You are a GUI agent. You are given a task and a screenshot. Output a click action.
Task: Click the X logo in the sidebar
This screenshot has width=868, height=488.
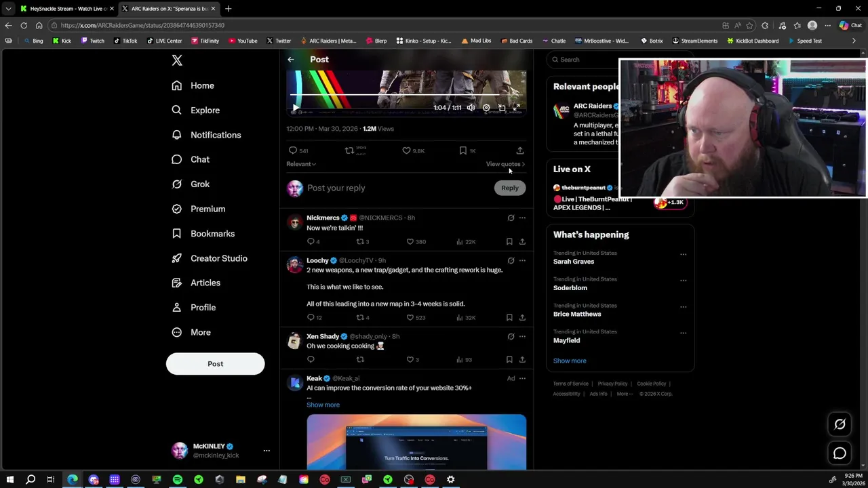pyautogui.click(x=177, y=60)
